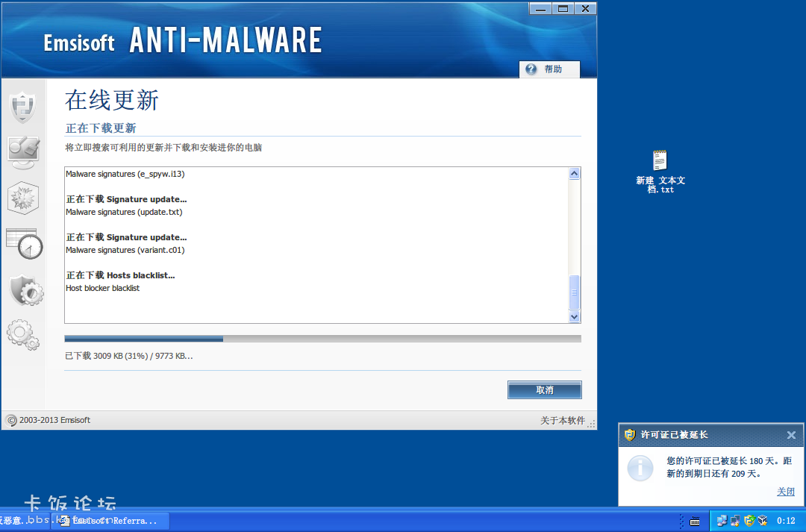
Task: Click the 取消 cancel button
Action: [544, 390]
